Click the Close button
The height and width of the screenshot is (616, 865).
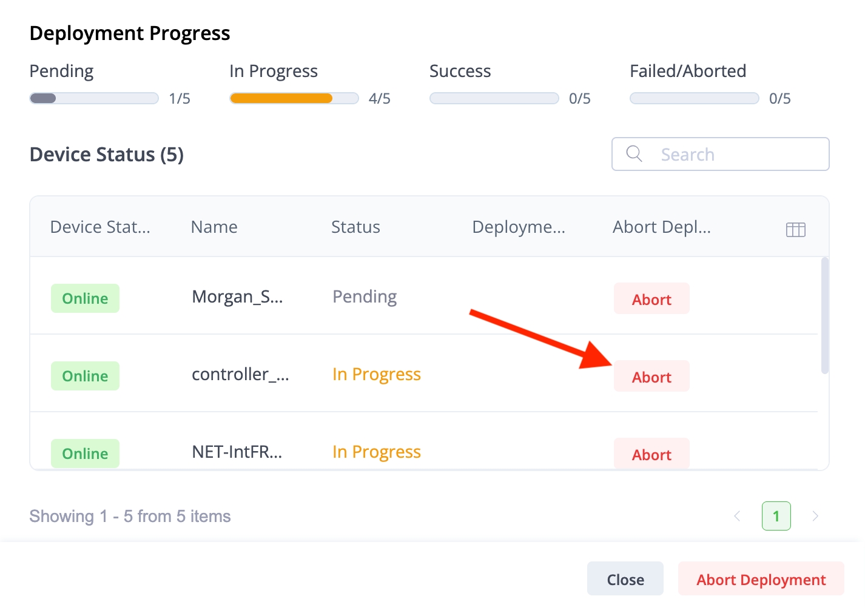pos(625,579)
